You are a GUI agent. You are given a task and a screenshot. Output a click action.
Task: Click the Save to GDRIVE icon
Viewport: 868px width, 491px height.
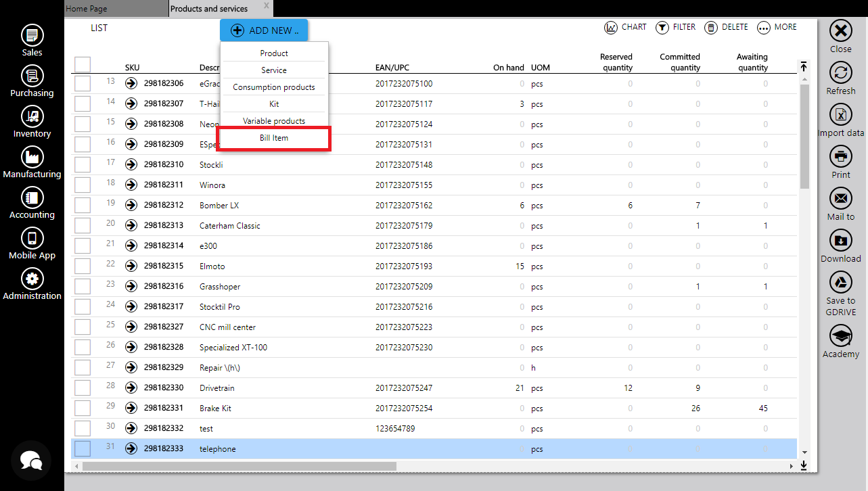[x=840, y=283]
